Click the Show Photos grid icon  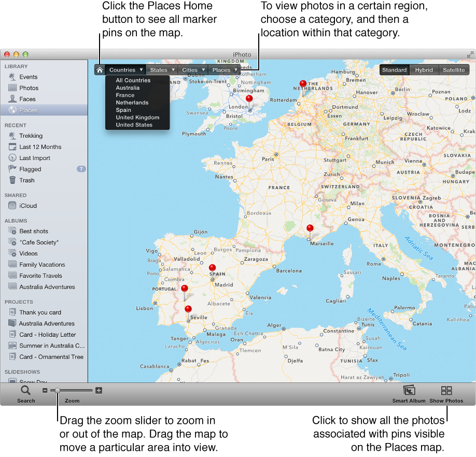[x=446, y=392]
